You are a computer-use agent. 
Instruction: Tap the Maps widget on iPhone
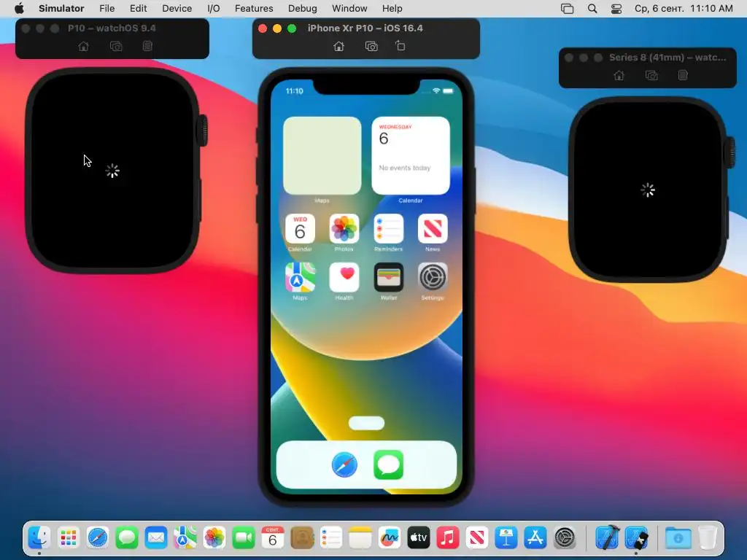pos(322,156)
